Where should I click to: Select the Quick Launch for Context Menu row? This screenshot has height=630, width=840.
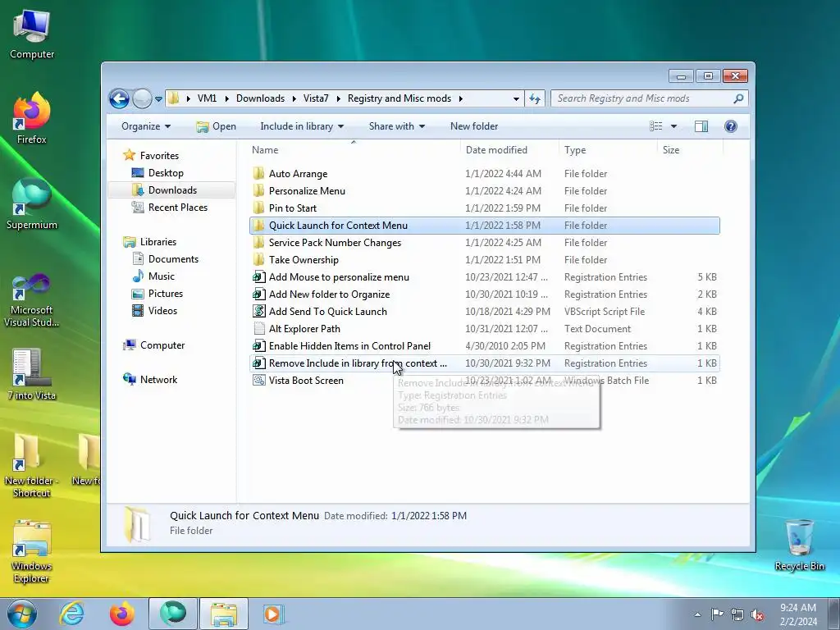(485, 226)
